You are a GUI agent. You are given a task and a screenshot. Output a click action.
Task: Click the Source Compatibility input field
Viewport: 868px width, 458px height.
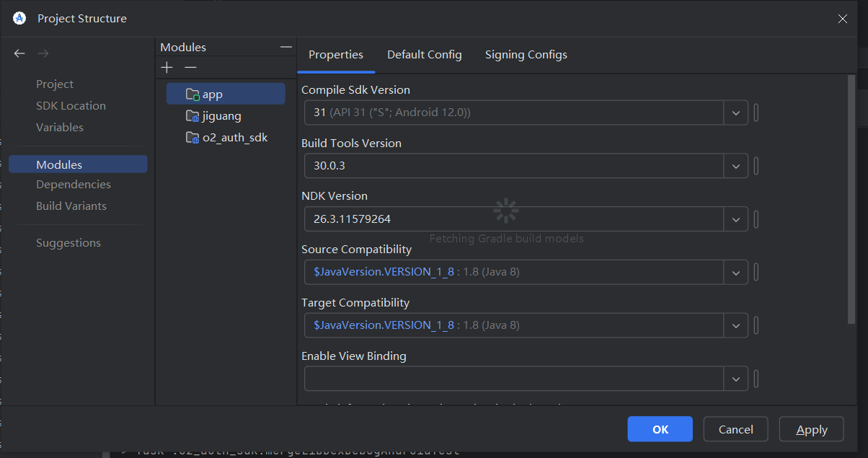click(x=513, y=273)
